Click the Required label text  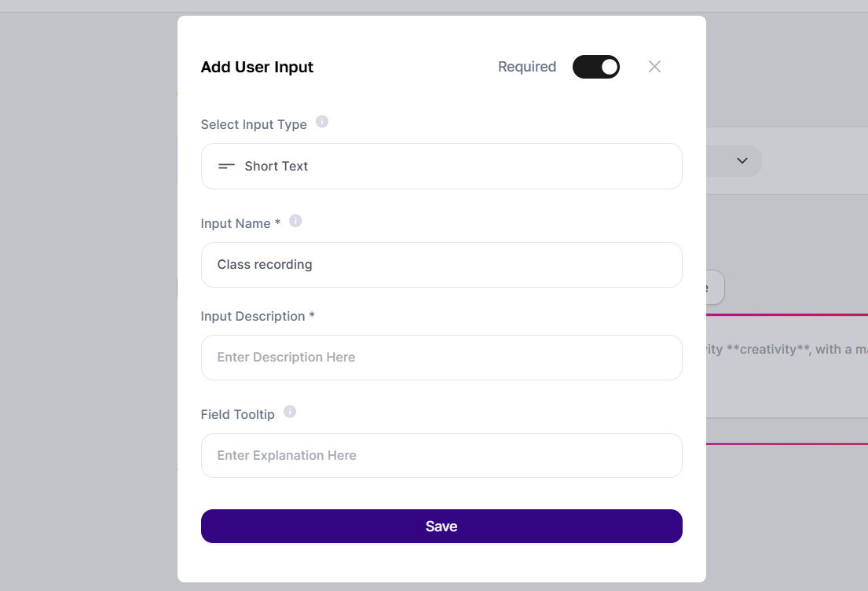coord(527,67)
